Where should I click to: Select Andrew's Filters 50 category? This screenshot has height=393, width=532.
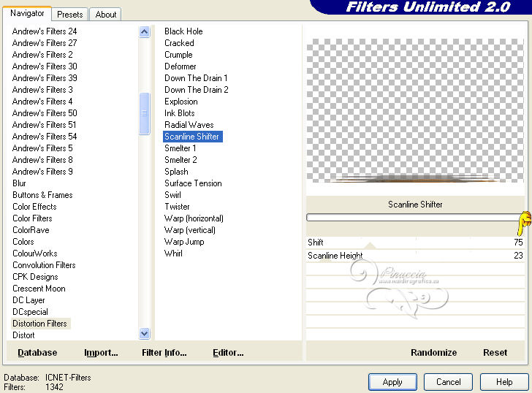tap(45, 113)
